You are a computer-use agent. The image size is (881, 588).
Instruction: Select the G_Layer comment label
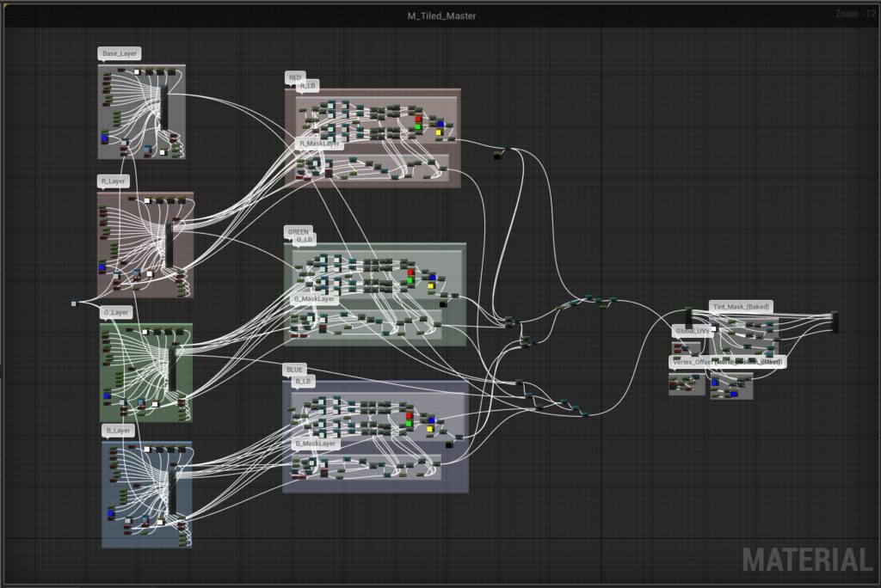coord(115,312)
